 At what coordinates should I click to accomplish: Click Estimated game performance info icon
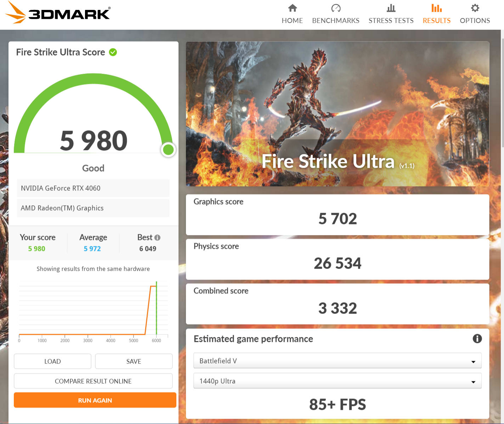[477, 339]
